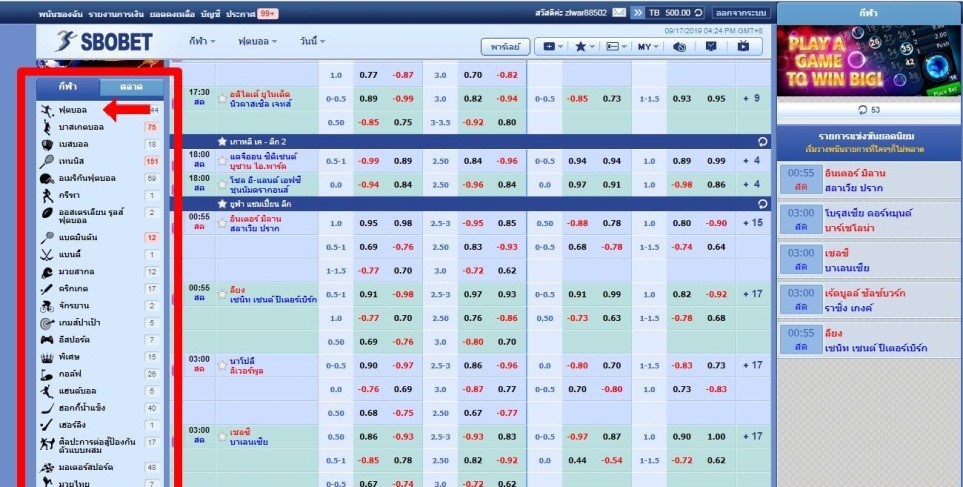Select the กอล์ฟ golf icon

tap(47, 374)
